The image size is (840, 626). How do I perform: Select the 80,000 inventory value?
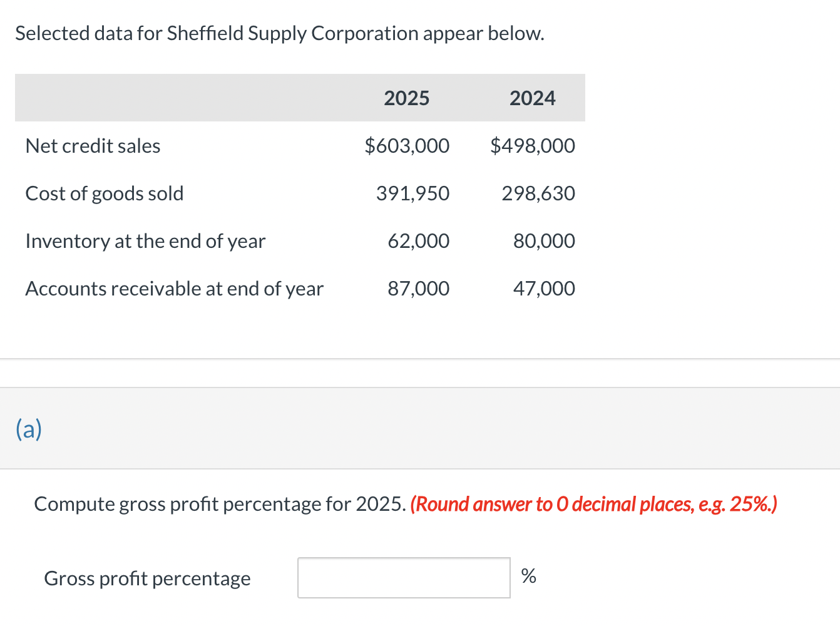point(543,241)
